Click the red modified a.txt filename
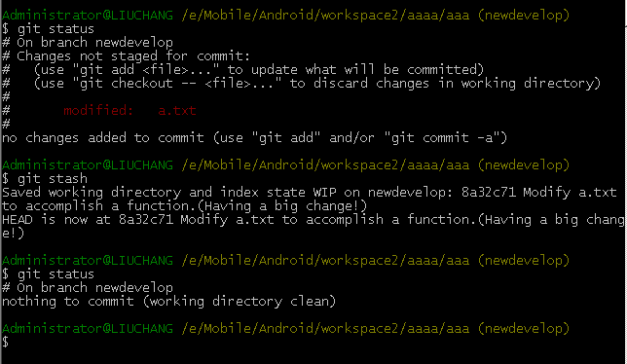Screen dimensions: 627x364 [177, 110]
